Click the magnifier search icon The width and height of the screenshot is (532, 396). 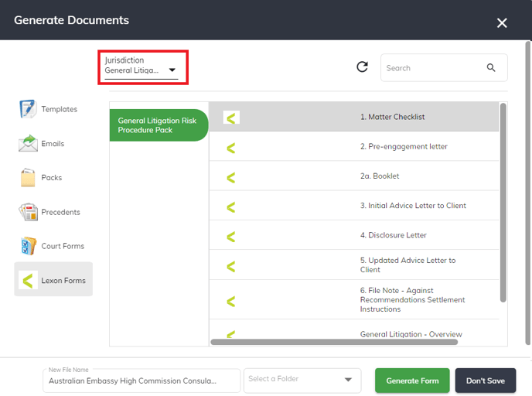491,67
